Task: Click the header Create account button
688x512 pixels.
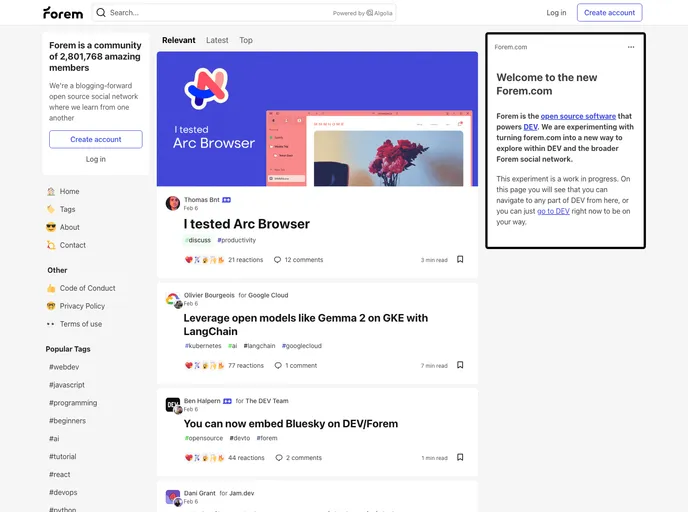Action: pos(609,13)
